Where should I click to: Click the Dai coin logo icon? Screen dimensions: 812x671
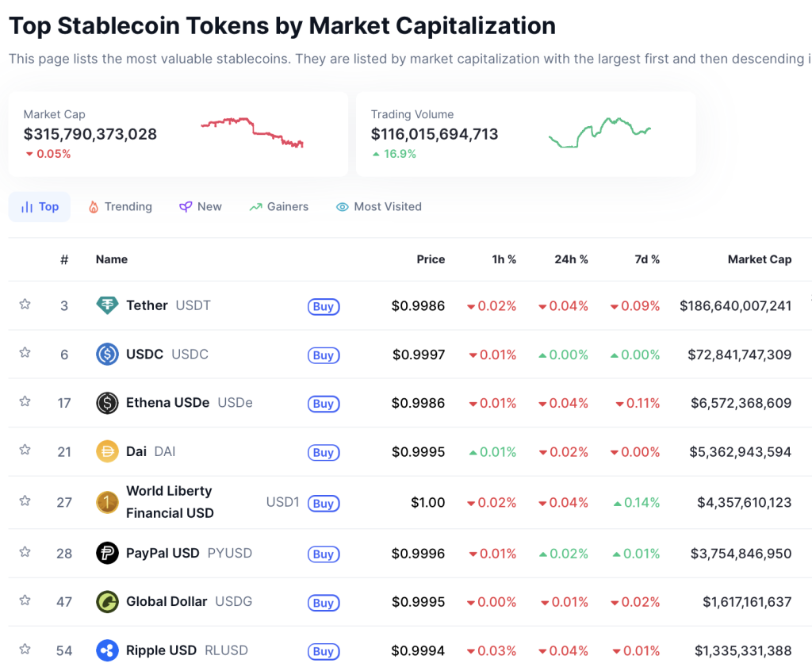107,452
